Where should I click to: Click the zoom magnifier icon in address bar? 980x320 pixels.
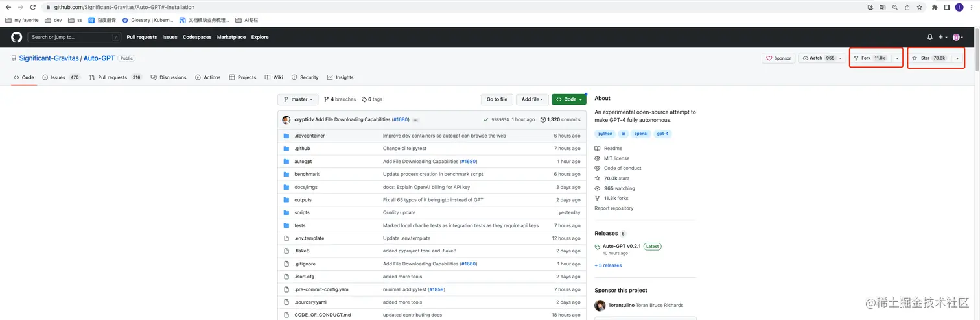[x=894, y=7]
